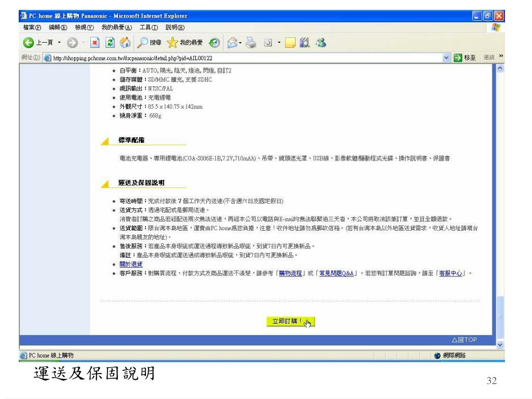532x399 pixels.
Task: Click the 送貨方式 delivery method line
Action: (164, 210)
